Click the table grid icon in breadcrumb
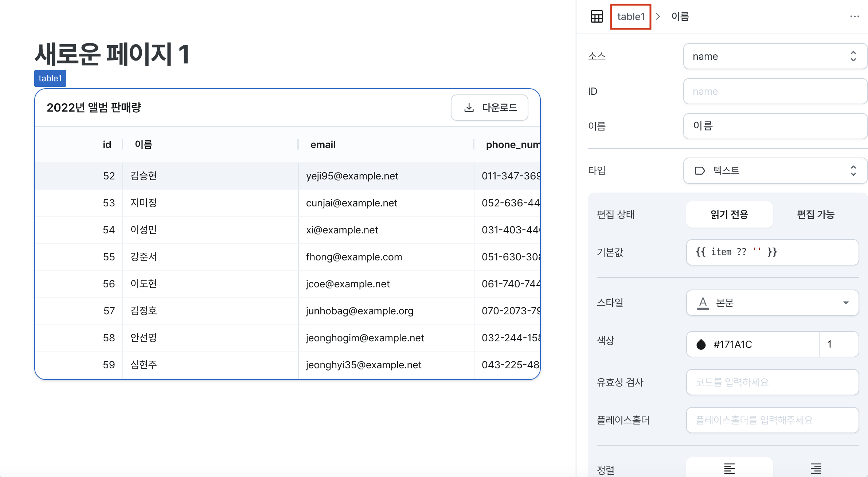 click(x=597, y=16)
